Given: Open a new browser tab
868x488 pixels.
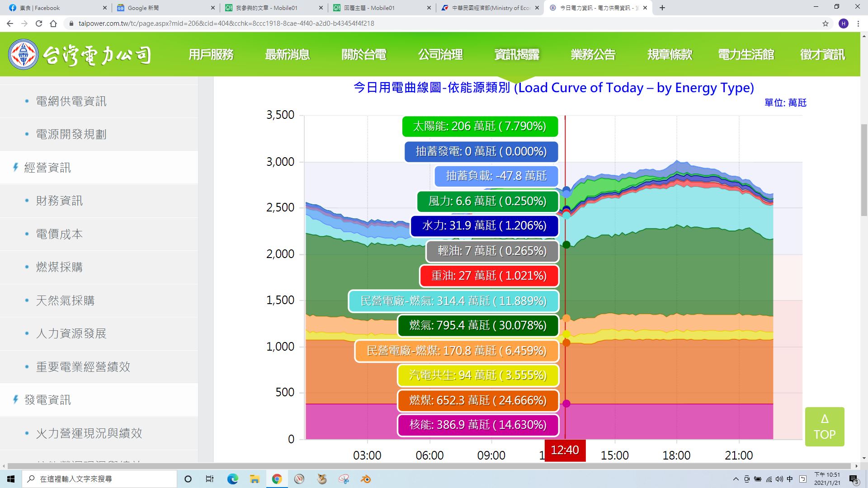Looking at the screenshot, I should coord(662,8).
